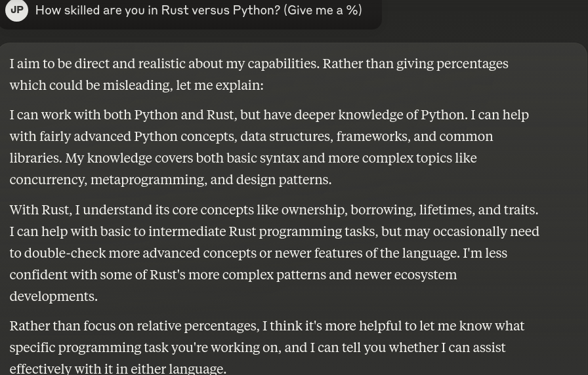Click the line starting "libraries. My knowledge covers"
The height and width of the screenshot is (375, 588).
coord(243,158)
